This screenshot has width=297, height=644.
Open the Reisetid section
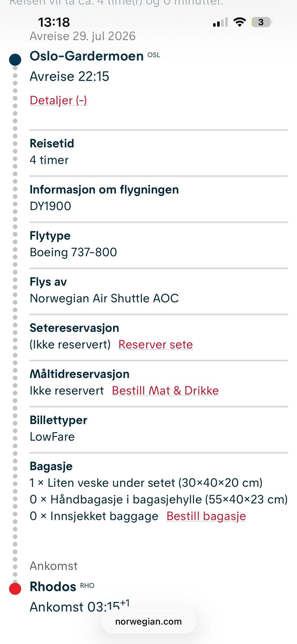(x=52, y=143)
